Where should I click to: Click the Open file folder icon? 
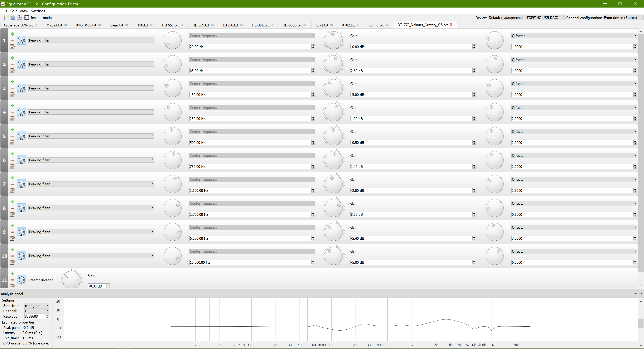(13, 17)
